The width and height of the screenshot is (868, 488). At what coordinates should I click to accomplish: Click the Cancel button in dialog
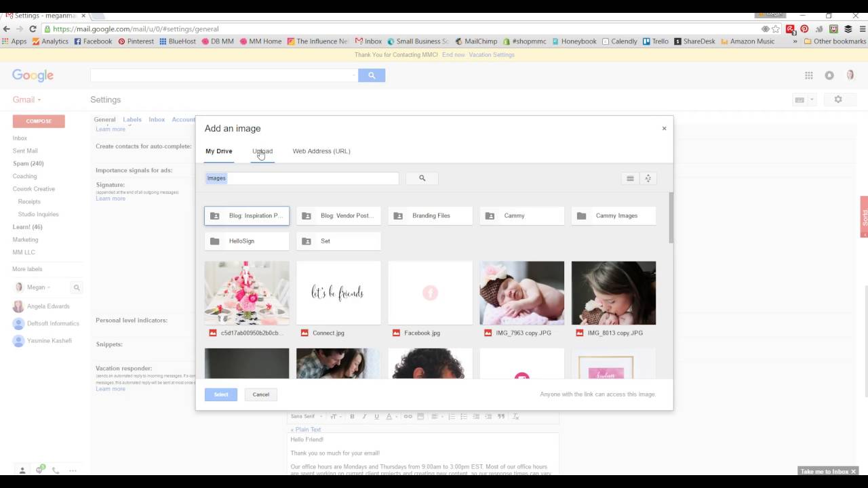coord(261,394)
